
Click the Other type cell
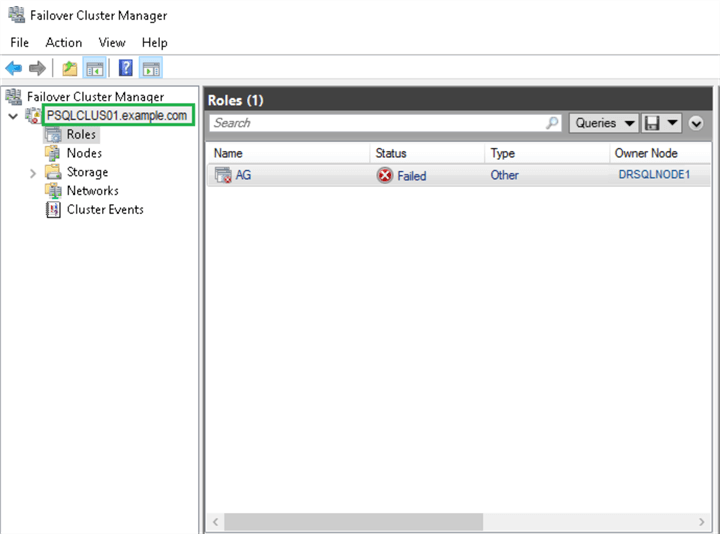[504, 175]
